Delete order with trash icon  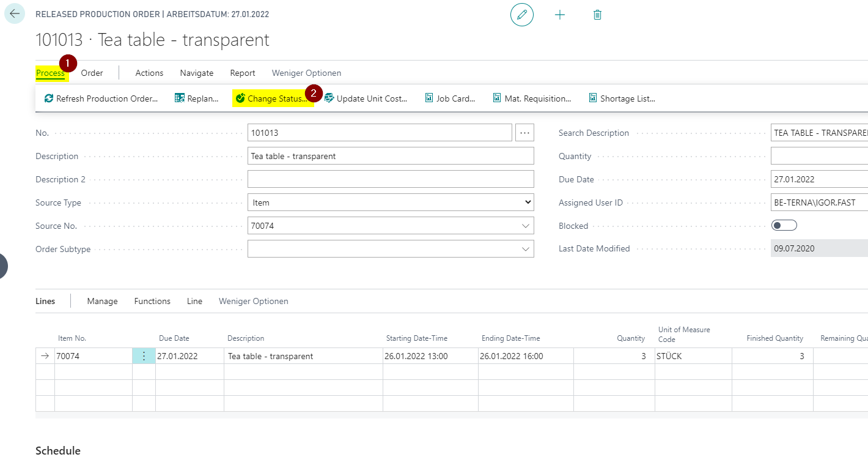(598, 15)
